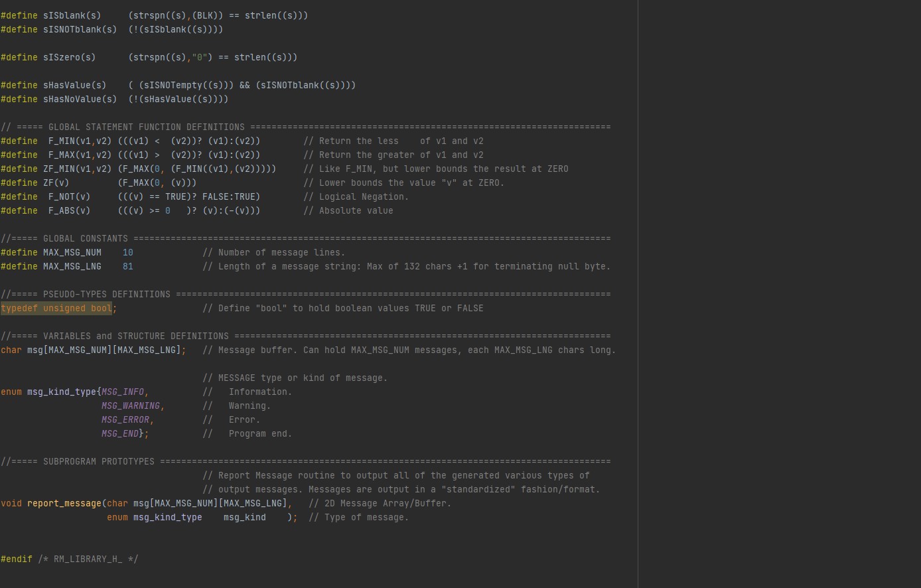
Task: Click the report_message function name
Action: tap(64, 504)
